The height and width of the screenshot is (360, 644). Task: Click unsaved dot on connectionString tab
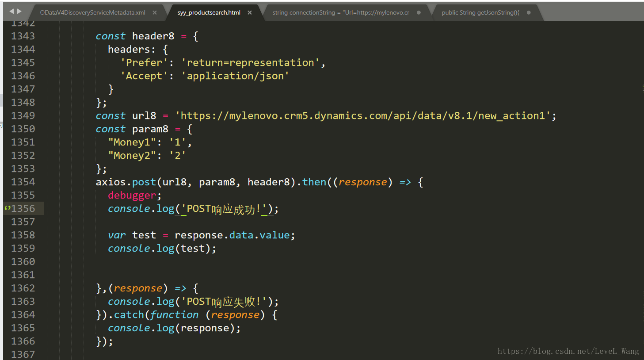coord(419,12)
